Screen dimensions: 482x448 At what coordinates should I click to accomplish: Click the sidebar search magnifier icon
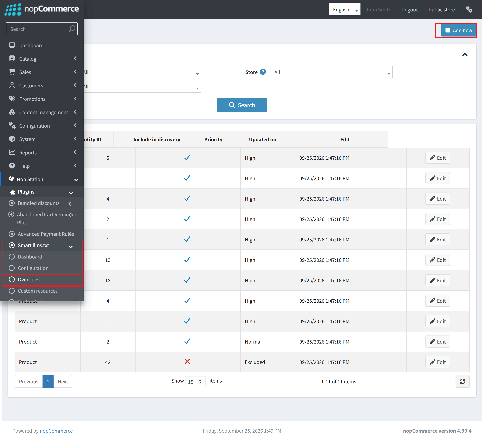point(72,29)
